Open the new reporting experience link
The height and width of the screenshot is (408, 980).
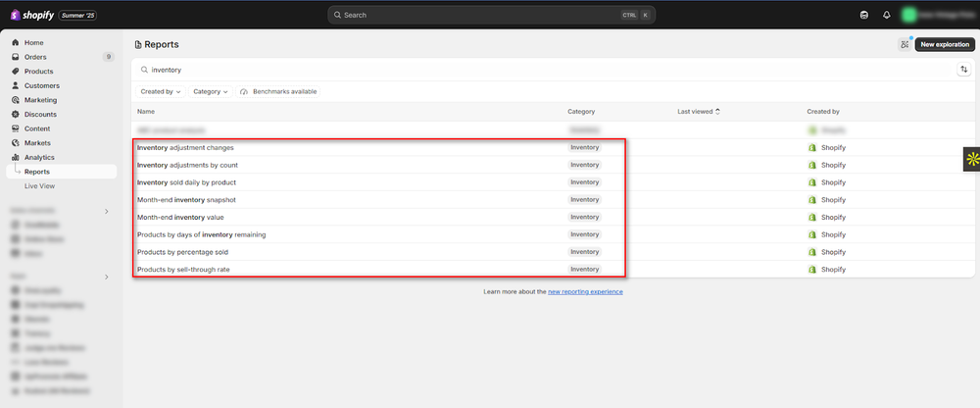coord(585,291)
